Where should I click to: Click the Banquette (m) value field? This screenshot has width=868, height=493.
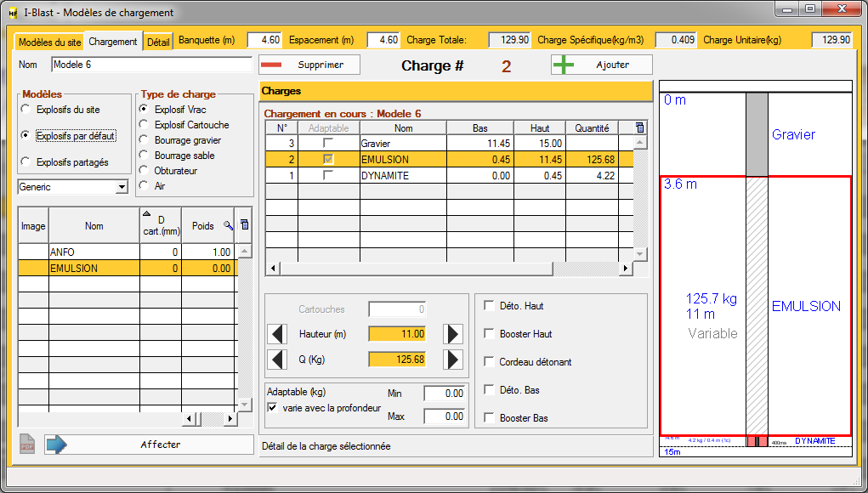tap(264, 40)
